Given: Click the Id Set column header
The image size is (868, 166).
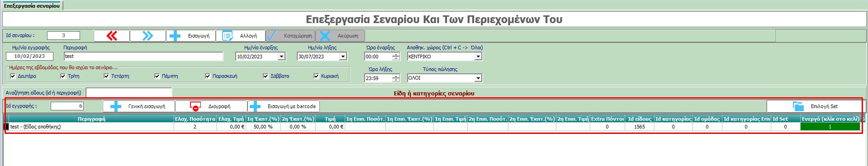Looking at the screenshot, I should click(x=786, y=119).
